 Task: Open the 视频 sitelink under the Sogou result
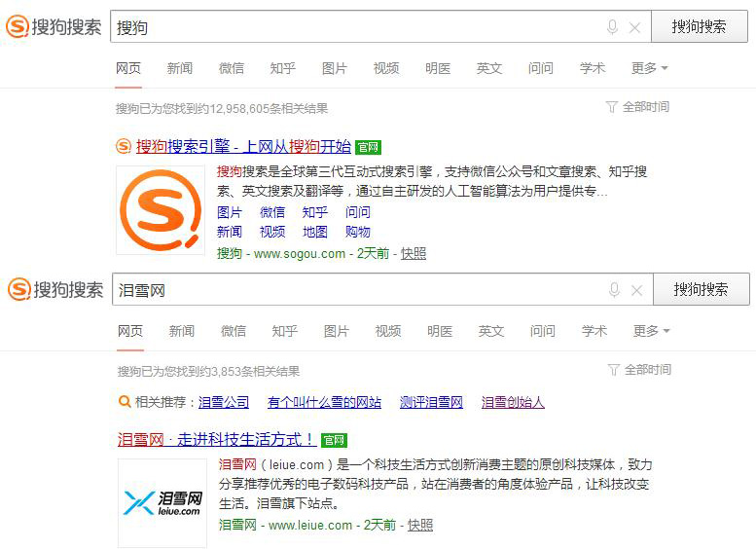(272, 232)
